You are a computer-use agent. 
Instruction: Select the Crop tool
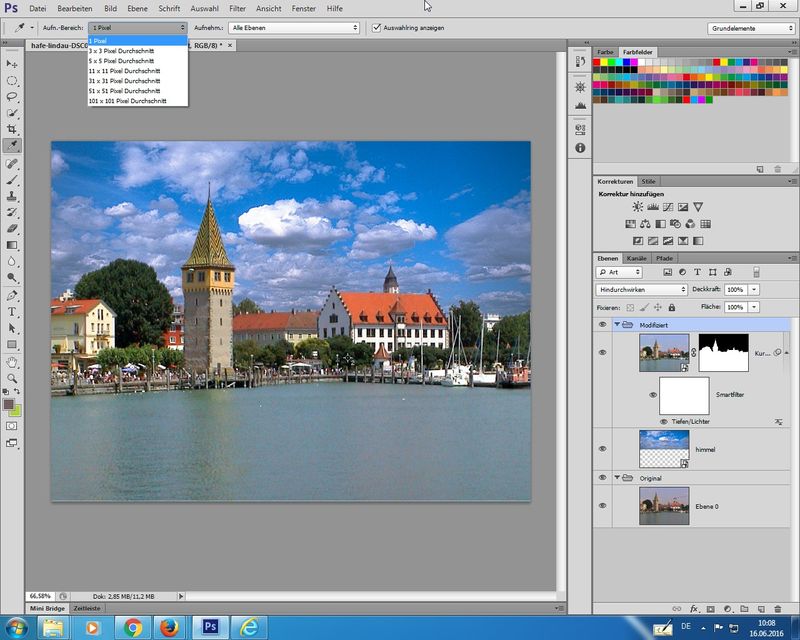coord(12,130)
